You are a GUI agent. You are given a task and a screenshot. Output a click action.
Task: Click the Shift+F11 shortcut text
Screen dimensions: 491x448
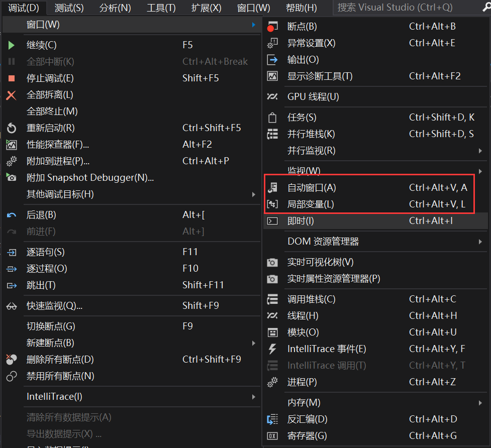coord(203,285)
